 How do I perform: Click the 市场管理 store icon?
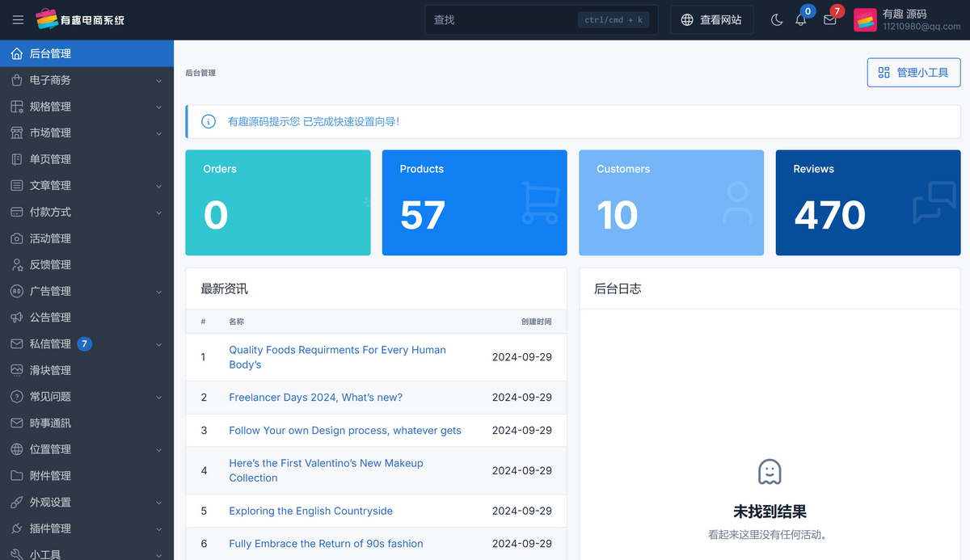[x=17, y=133]
